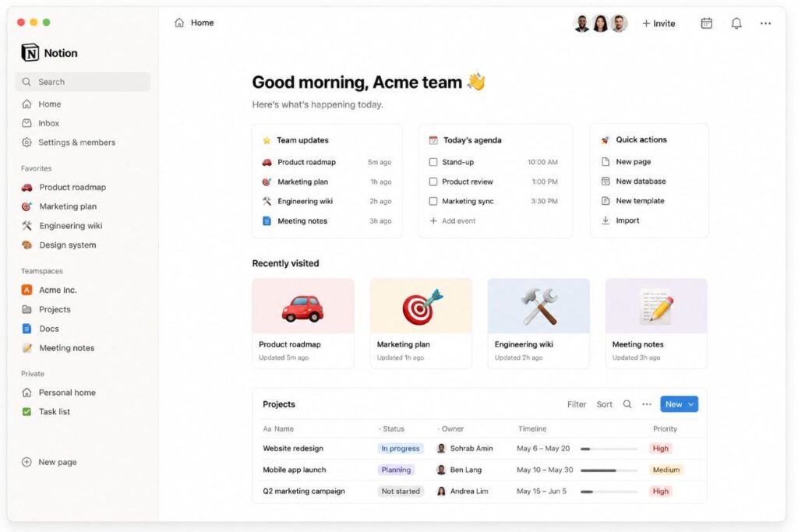Check the Stand-up agenda checkbox
Image resolution: width=798 pixels, height=532 pixels.
tap(433, 162)
